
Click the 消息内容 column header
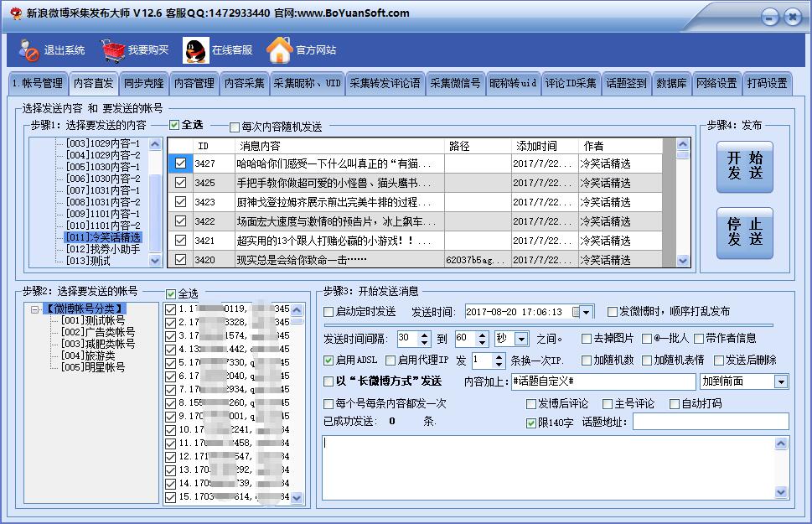pos(339,146)
